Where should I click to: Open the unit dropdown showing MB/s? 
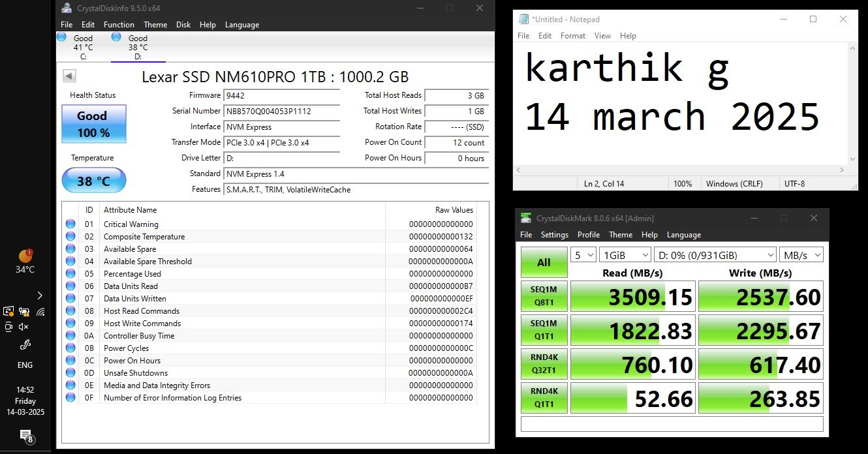click(801, 254)
